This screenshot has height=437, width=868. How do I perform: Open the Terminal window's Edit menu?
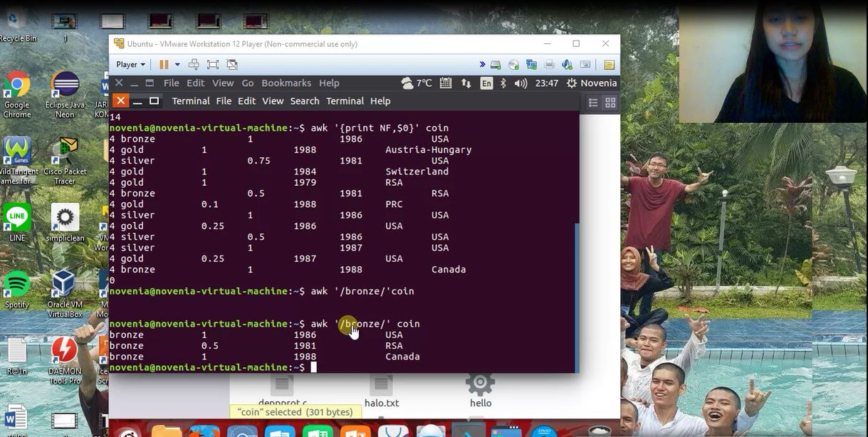[246, 101]
